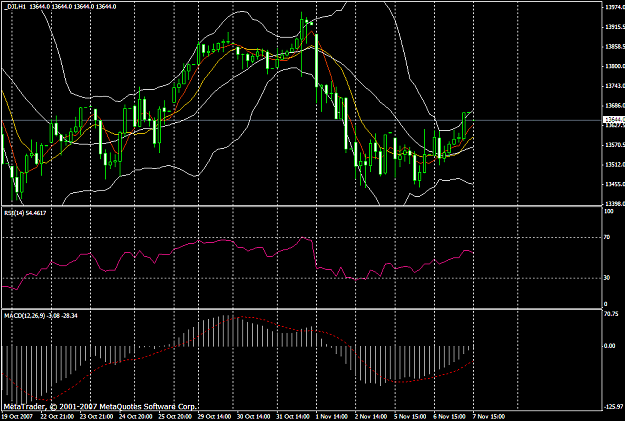
Task: Click the 19 Oct 2007 date label
Action: coord(17,417)
